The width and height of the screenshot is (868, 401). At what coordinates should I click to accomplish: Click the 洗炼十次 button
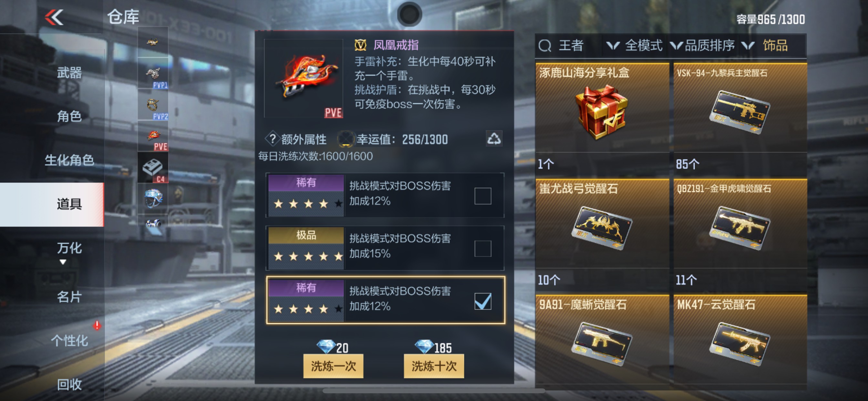pyautogui.click(x=434, y=366)
